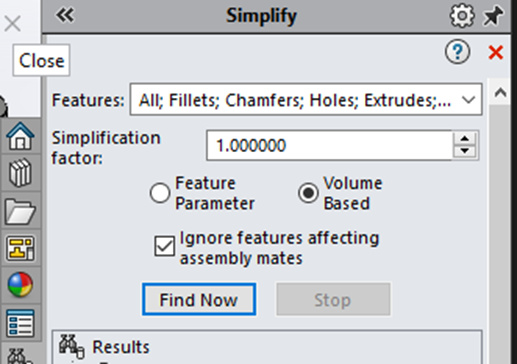The width and height of the screenshot is (517, 364).
Task: Select Volume Based radio option
Action: pyautogui.click(x=308, y=193)
